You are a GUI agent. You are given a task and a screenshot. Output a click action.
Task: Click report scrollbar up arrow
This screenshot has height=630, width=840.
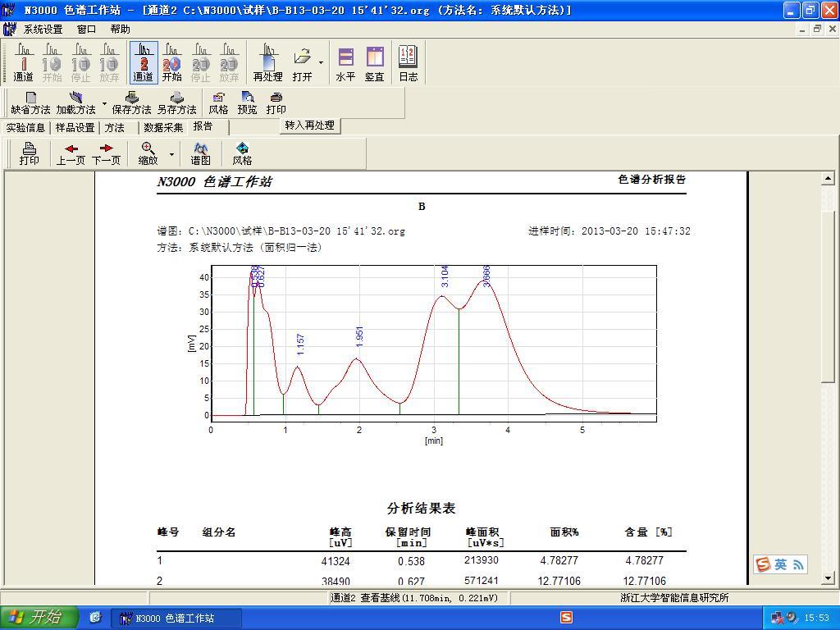pos(829,178)
